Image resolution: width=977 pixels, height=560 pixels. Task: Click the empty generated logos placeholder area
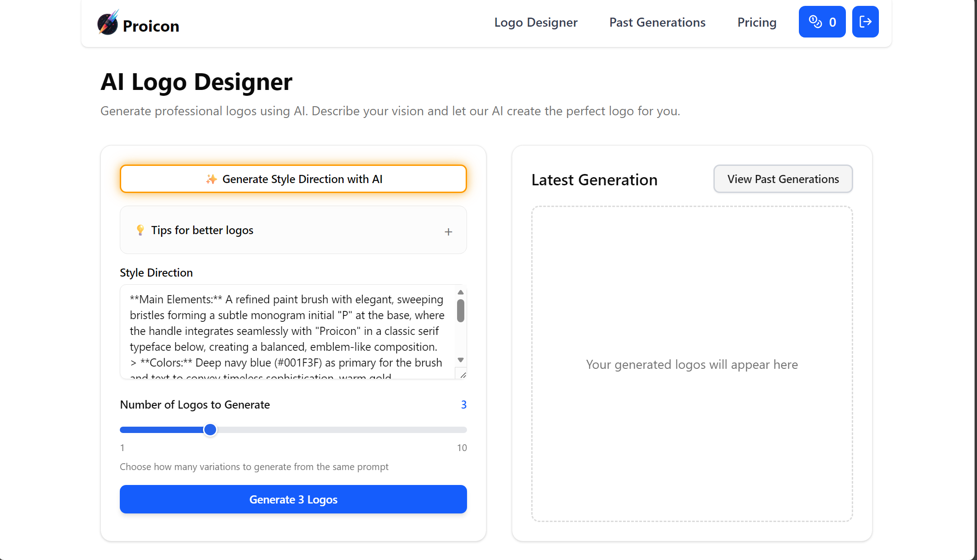point(692,364)
